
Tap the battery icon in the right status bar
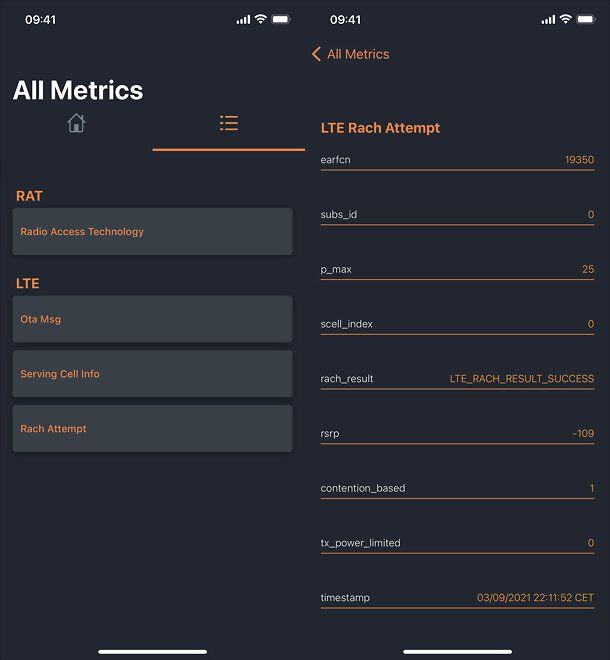pos(586,19)
